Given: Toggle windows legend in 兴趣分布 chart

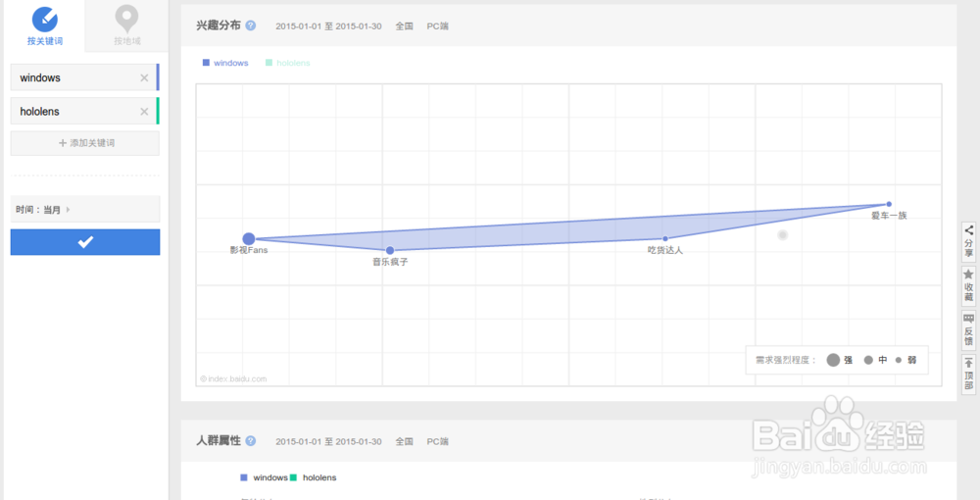Looking at the screenshot, I should 225,63.
